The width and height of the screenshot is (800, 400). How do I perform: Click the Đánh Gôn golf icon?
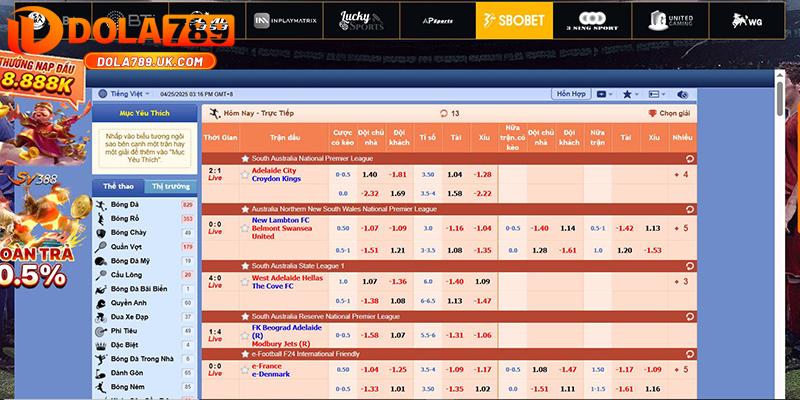[x=101, y=373]
